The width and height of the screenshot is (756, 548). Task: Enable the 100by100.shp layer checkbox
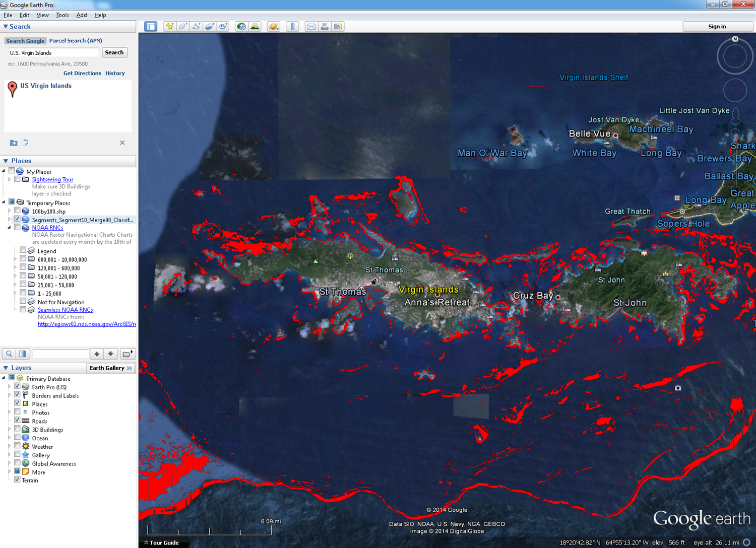point(18,211)
